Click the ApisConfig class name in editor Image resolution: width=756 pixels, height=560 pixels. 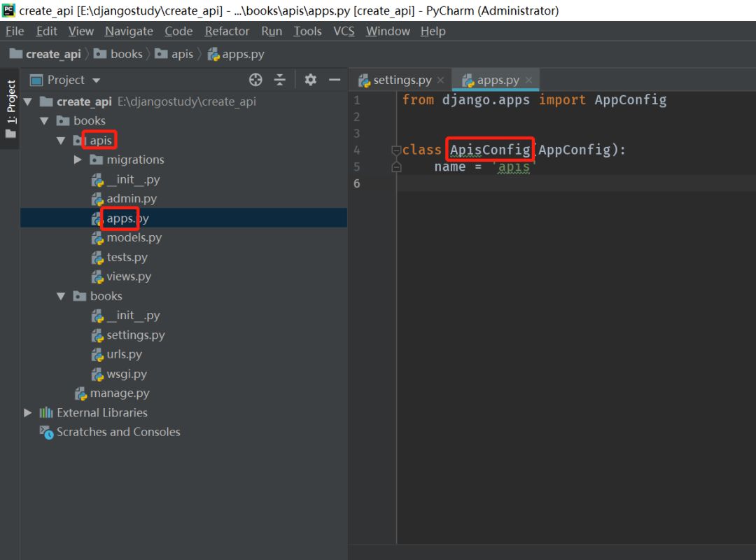(x=490, y=150)
